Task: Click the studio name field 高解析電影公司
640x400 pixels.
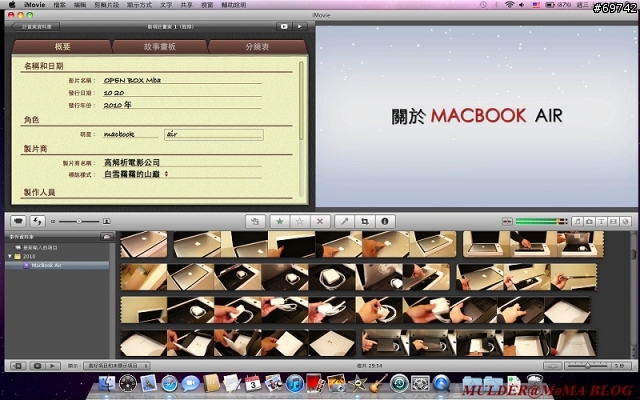Action: (182, 162)
